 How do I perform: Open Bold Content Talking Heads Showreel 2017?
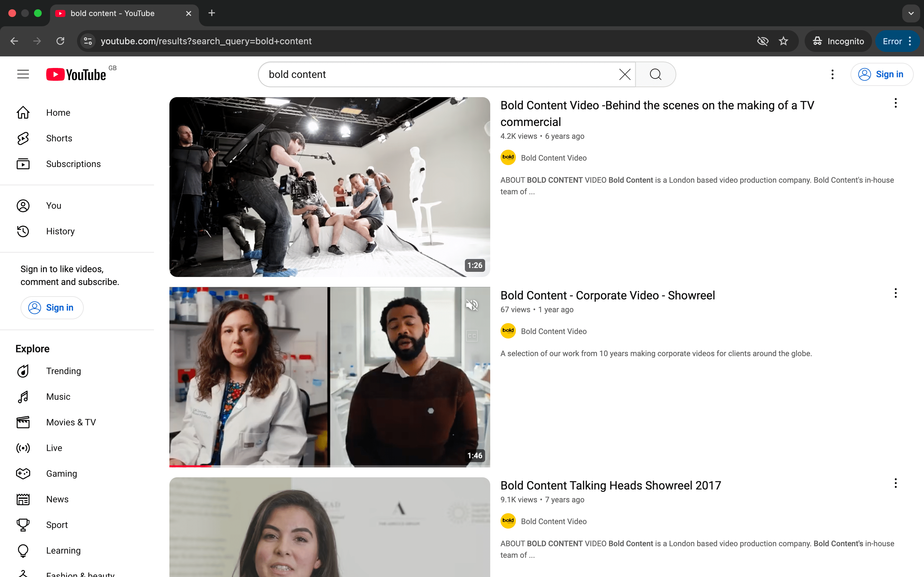coord(610,485)
